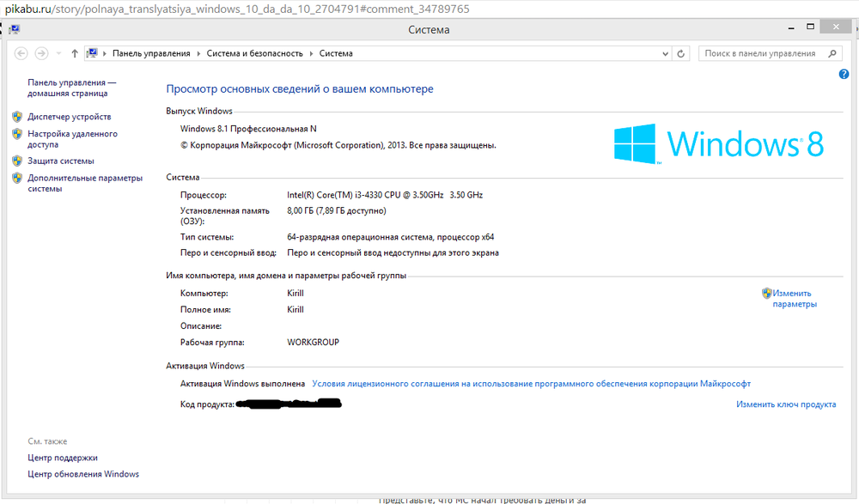Click Изменить ключ продукта link
The width and height of the screenshot is (859, 504).
[x=786, y=404]
